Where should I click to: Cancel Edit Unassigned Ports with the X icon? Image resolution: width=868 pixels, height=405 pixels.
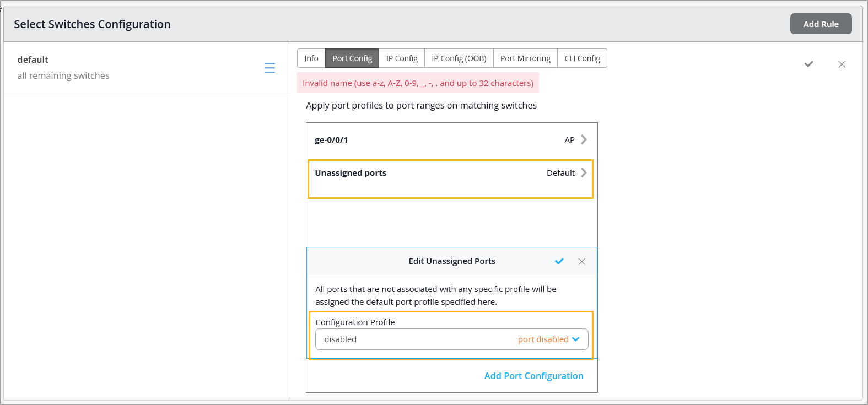pos(581,262)
